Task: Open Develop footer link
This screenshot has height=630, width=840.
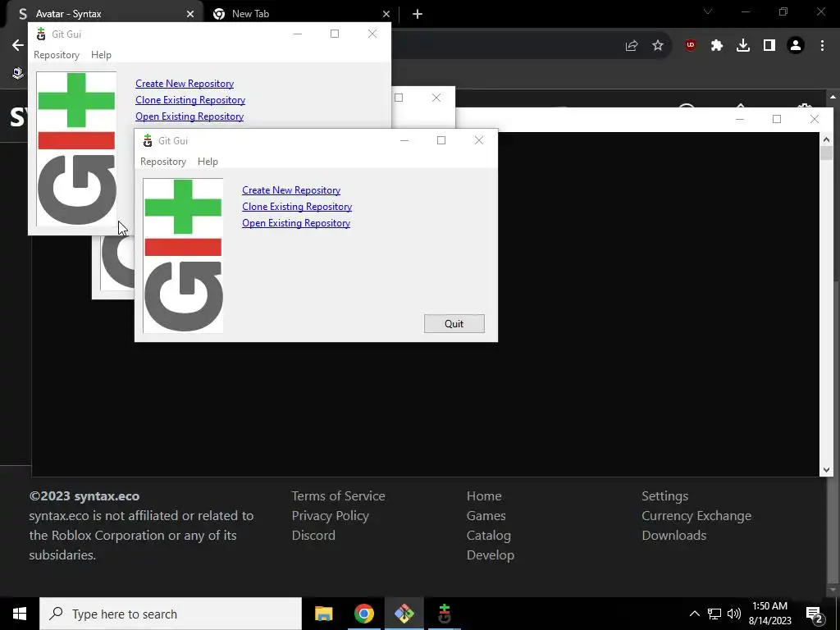Action: 491,555
